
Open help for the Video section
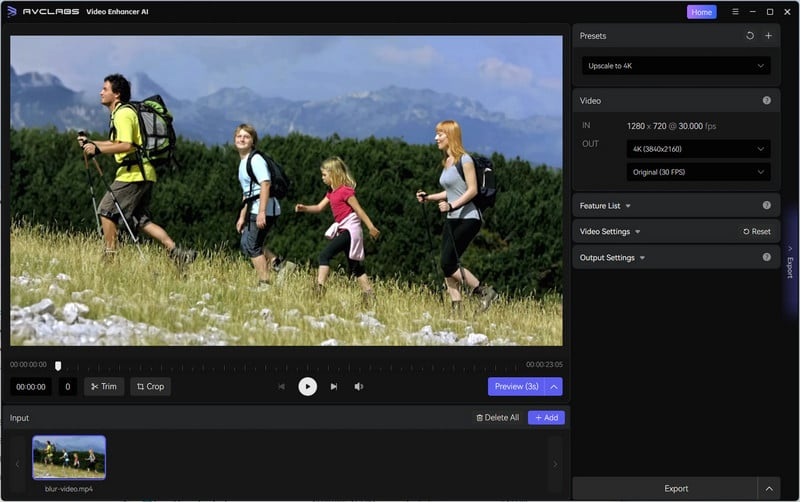767,101
